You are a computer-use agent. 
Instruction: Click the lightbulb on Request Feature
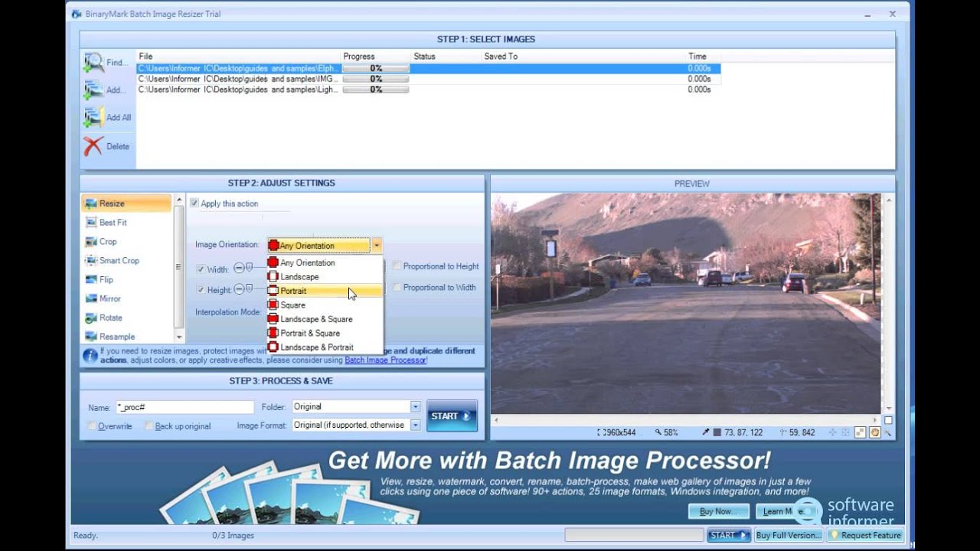[x=835, y=535]
